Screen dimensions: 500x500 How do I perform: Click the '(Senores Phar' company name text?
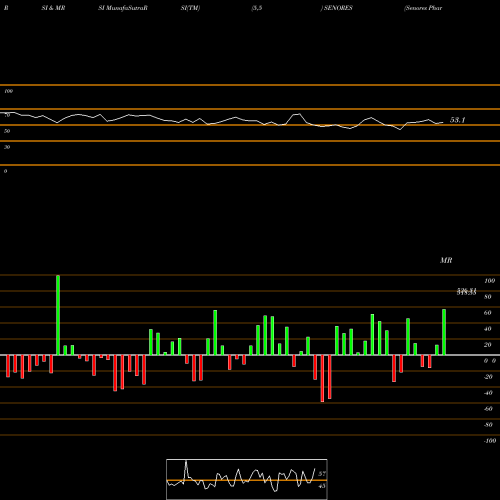(423, 8)
